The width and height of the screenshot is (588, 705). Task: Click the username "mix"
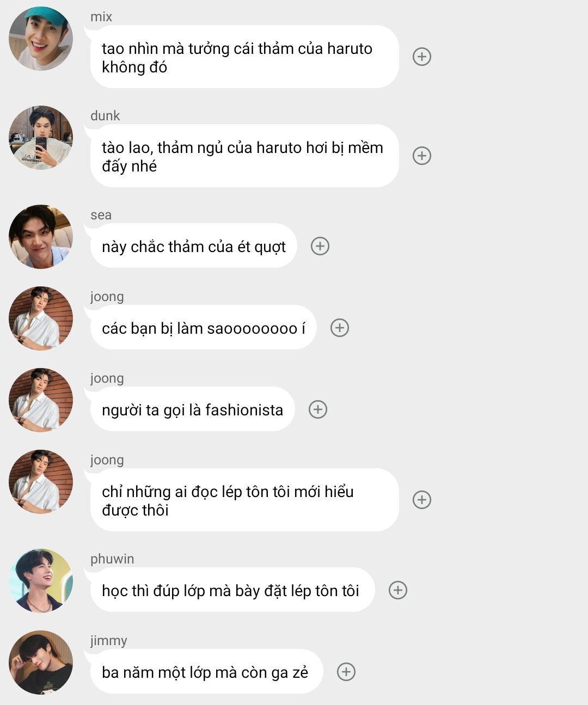point(101,17)
